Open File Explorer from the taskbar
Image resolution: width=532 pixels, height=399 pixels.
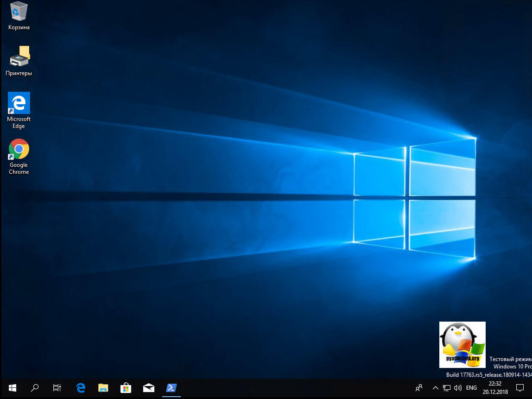[x=103, y=388]
